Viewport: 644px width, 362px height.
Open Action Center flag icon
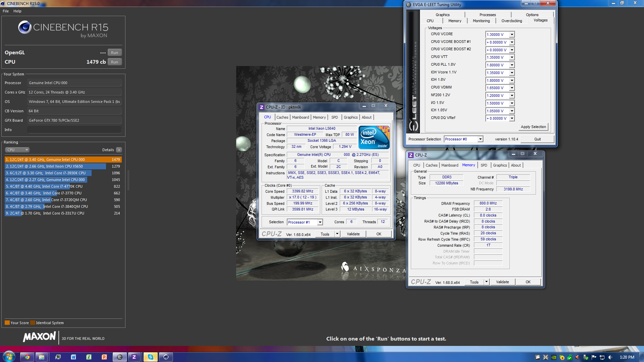pos(594,357)
